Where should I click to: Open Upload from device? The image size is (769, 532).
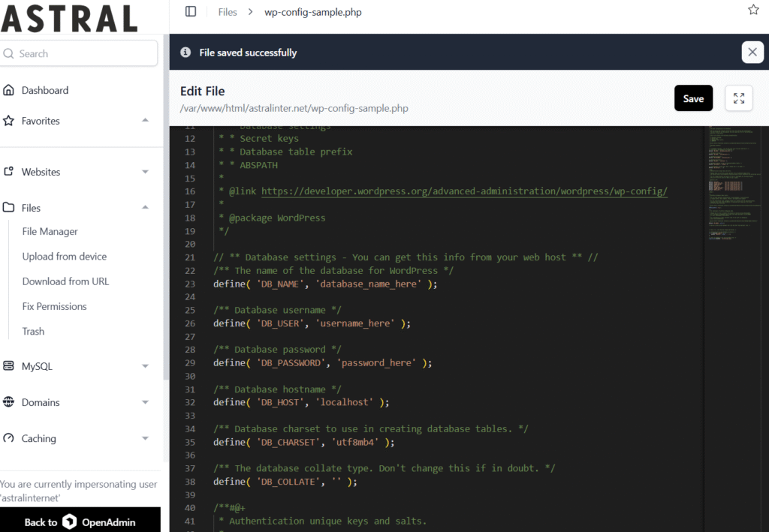click(x=65, y=256)
